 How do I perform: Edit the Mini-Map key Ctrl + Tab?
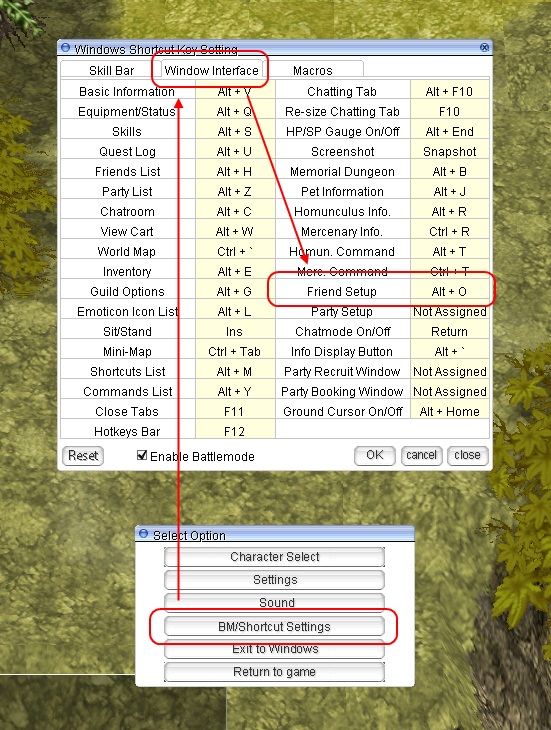(235, 351)
